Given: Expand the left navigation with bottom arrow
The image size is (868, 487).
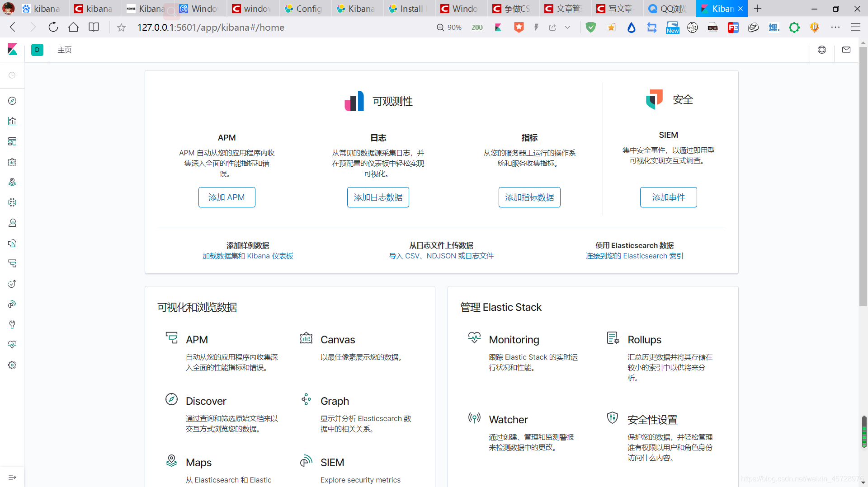Looking at the screenshot, I should pos(12,477).
